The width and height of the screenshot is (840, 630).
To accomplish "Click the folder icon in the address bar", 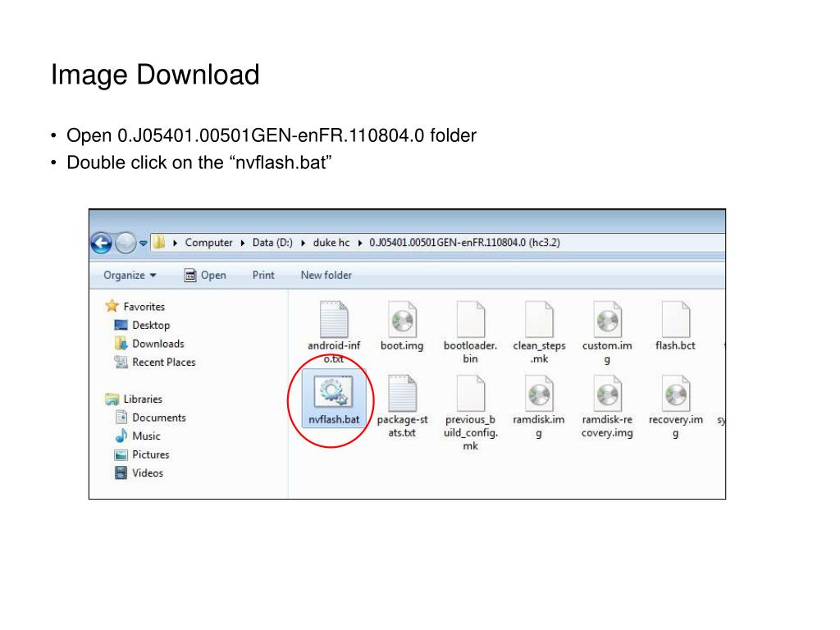I will point(158,242).
